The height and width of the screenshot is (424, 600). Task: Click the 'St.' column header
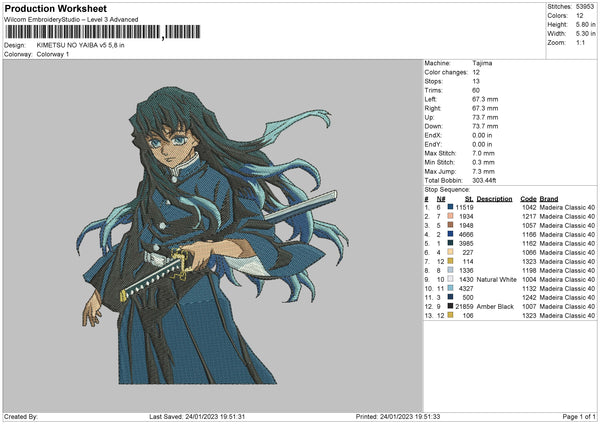click(469, 199)
